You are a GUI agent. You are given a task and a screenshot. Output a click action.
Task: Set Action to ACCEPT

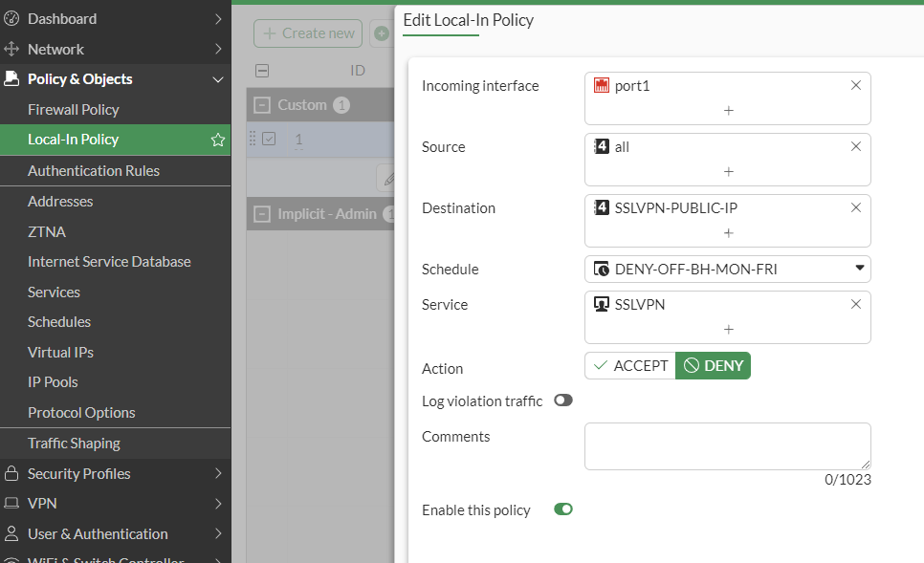(x=630, y=365)
